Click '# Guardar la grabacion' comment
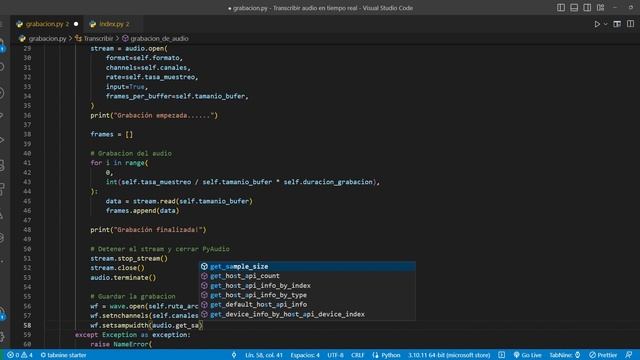The height and width of the screenshot is (360, 640). click(133, 296)
